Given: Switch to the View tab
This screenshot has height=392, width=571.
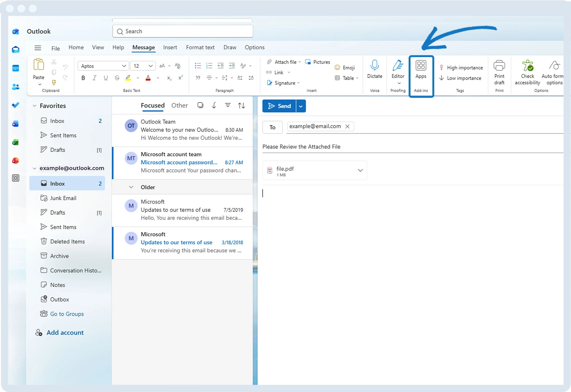Looking at the screenshot, I should (98, 47).
